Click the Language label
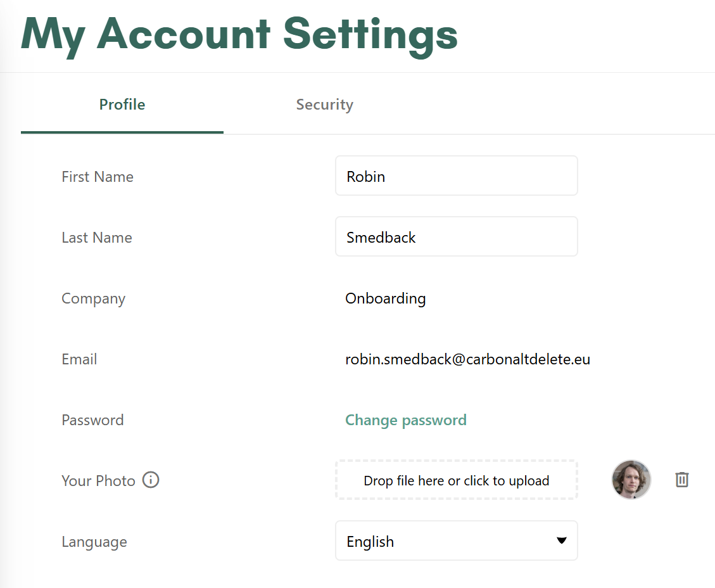Screen dimensions: 715x588 pyautogui.click(x=94, y=542)
